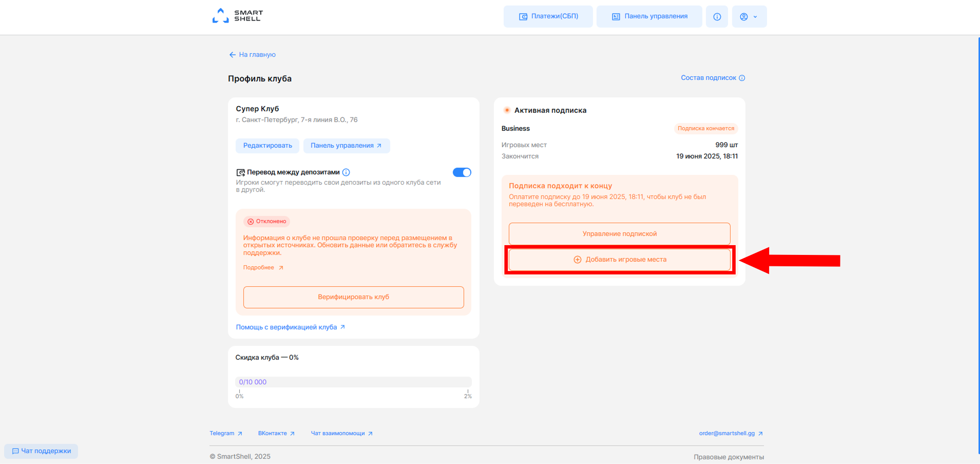Toggle Перевод между депозитами switch
The image size is (980, 464).
pos(462,172)
